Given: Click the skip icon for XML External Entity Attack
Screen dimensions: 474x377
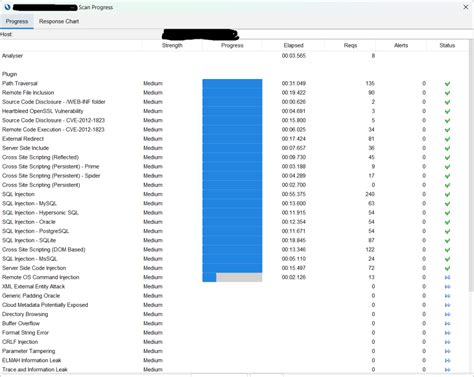Looking at the screenshot, I should tap(447, 287).
